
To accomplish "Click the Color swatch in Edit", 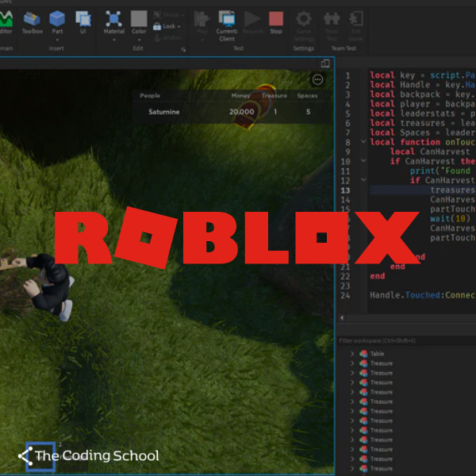I will click(139, 17).
